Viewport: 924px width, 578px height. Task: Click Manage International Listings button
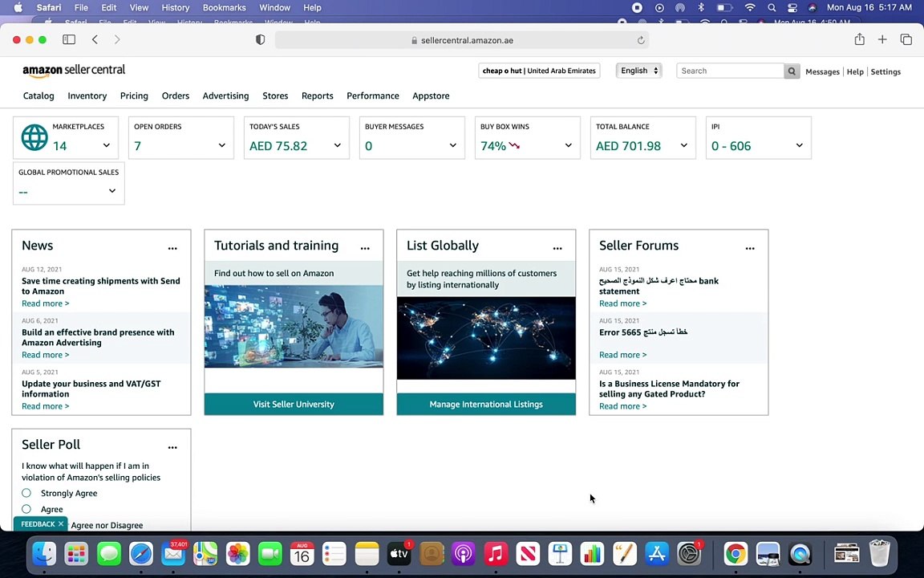click(486, 404)
